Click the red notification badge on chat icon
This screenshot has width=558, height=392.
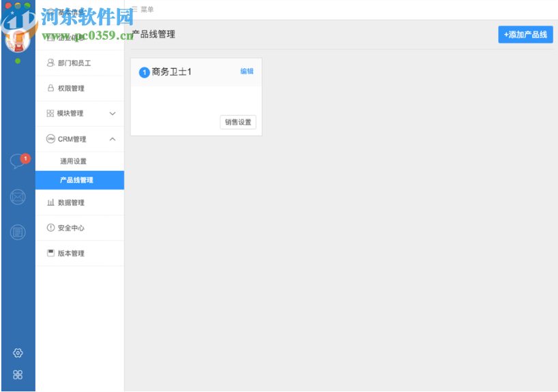click(x=25, y=158)
